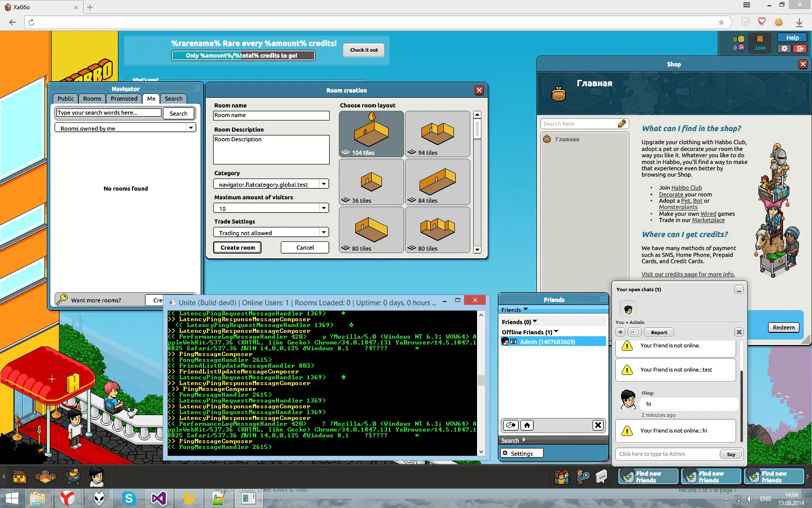Bookmark page with the star icon

pos(721,22)
